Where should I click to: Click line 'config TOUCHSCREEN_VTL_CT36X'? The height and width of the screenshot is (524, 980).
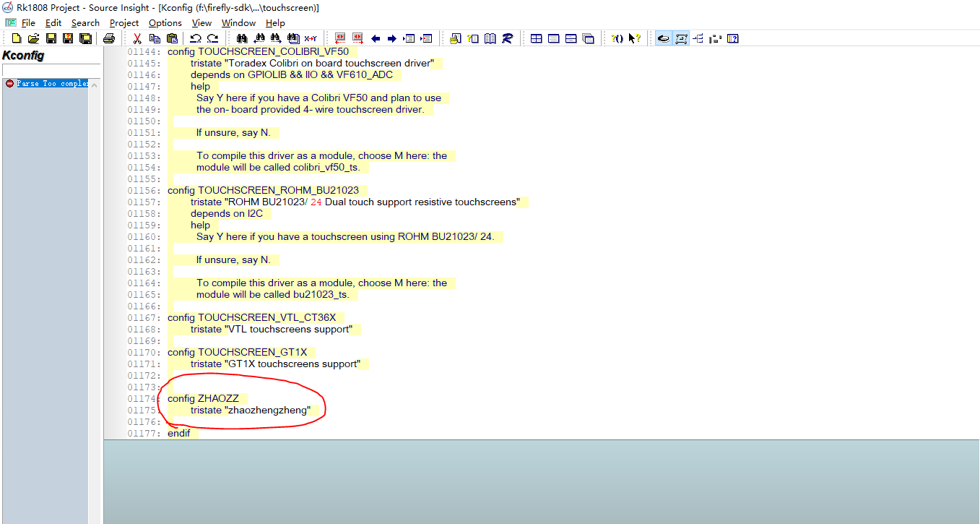click(251, 318)
